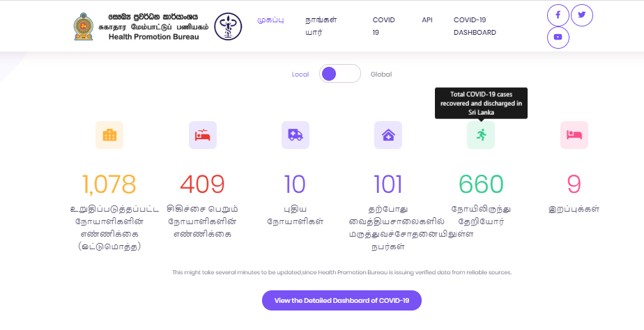This screenshot has height=330, width=644.
Task: Go to the முகப்பு home menu item
Action: click(270, 19)
